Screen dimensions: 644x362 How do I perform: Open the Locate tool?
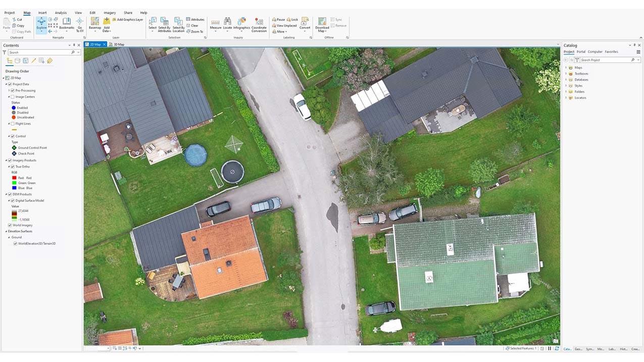pyautogui.click(x=228, y=24)
